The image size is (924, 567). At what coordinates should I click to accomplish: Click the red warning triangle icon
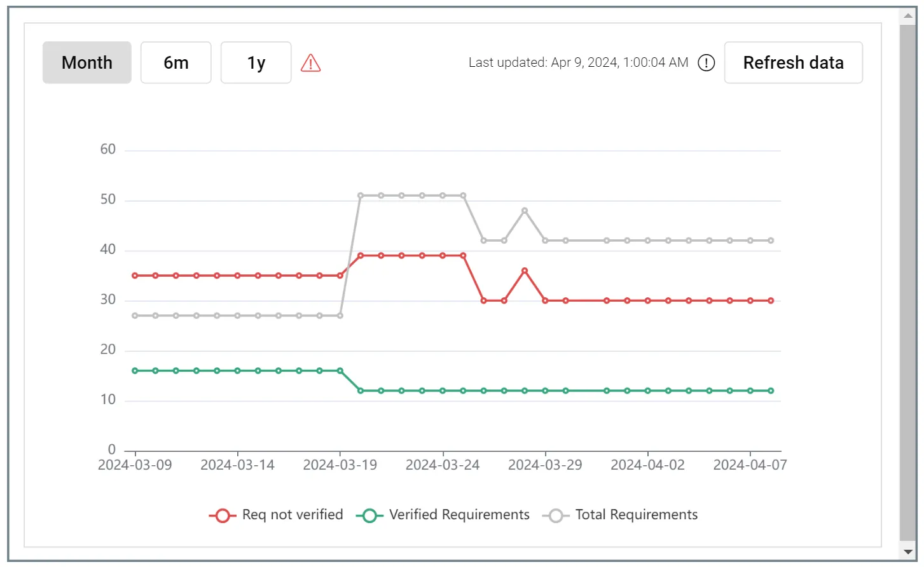click(310, 63)
